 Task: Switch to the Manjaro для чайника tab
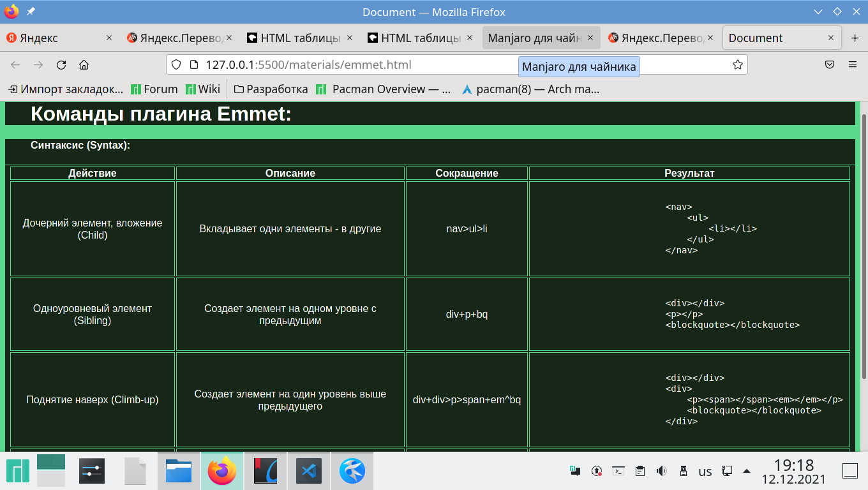point(541,38)
